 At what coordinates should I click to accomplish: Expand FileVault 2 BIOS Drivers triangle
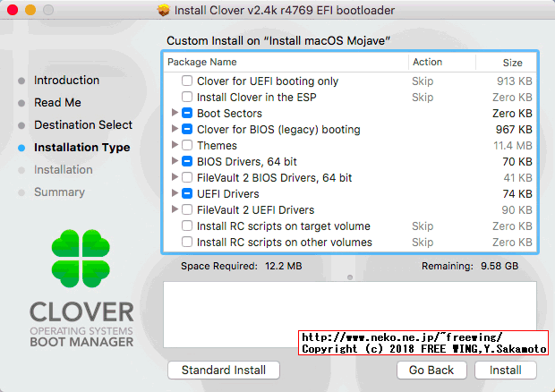pos(175,177)
